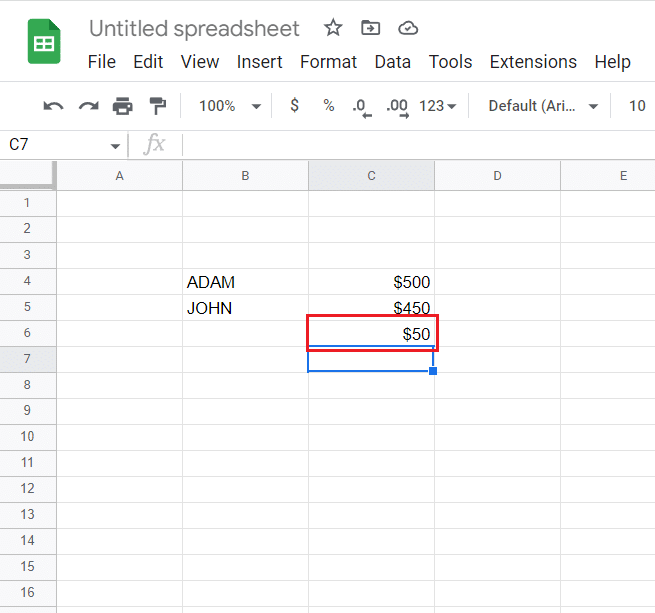Select column D header
655x613 pixels.
497,176
